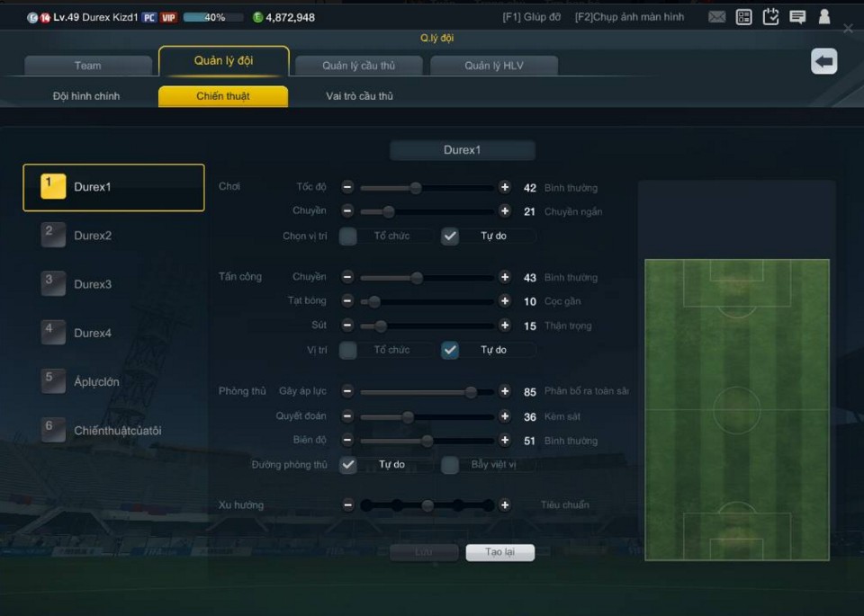The height and width of the screenshot is (616, 864).
Task: Click the Biên độ slider handle
Action: 427,441
